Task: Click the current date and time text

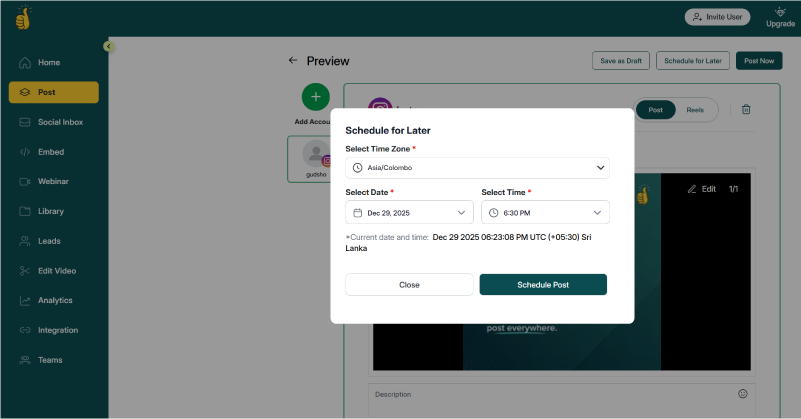Action: pos(468,243)
